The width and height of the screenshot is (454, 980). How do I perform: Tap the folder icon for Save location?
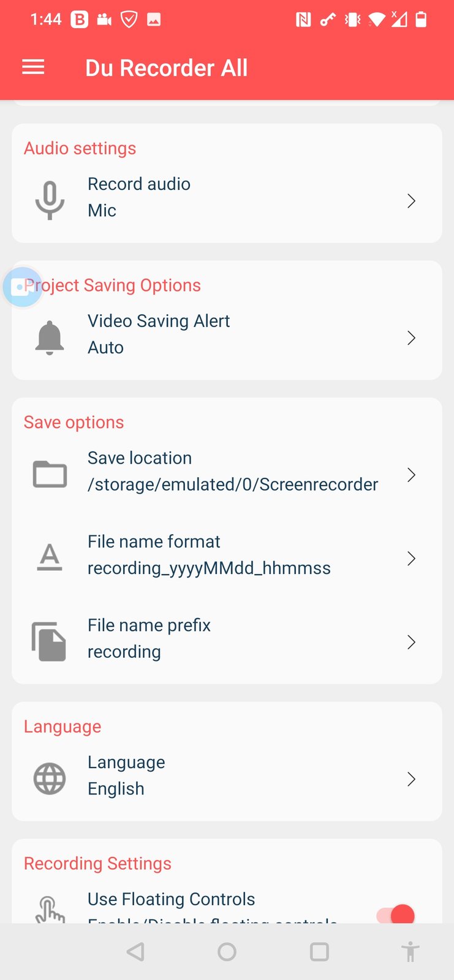click(50, 474)
